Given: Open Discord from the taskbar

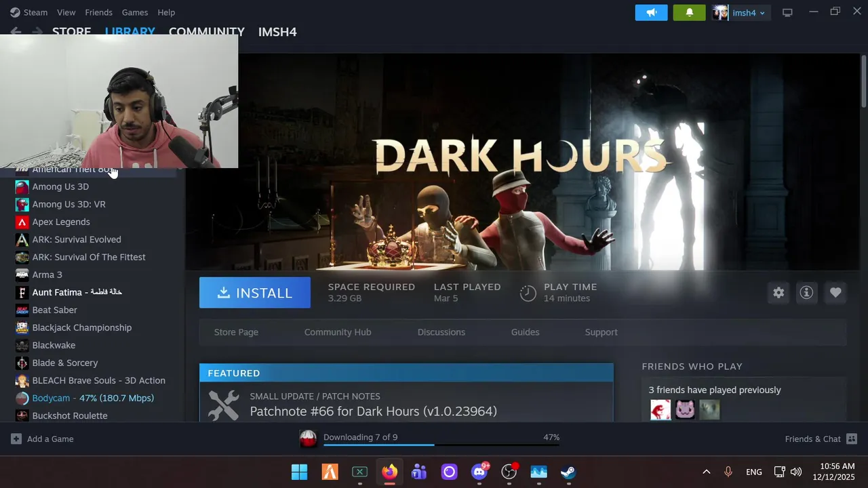Looking at the screenshot, I should (x=479, y=472).
